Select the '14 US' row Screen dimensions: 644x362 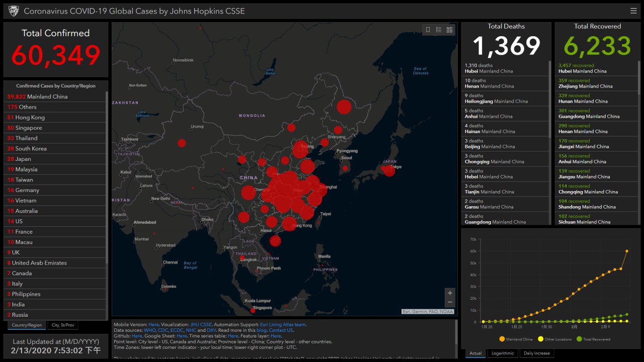(x=55, y=221)
